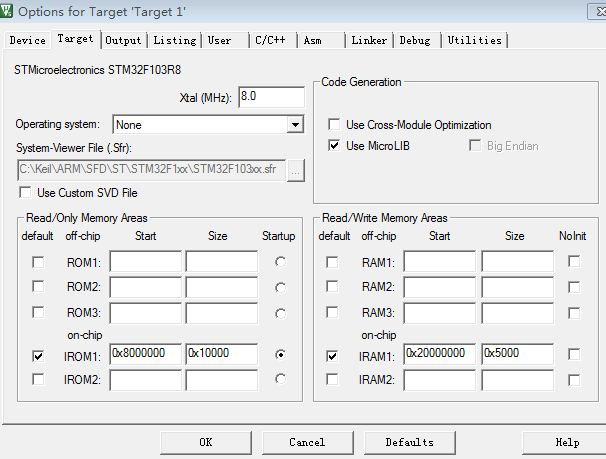The width and height of the screenshot is (606, 459).
Task: Select ROM2 Startup radio button
Action: [281, 287]
